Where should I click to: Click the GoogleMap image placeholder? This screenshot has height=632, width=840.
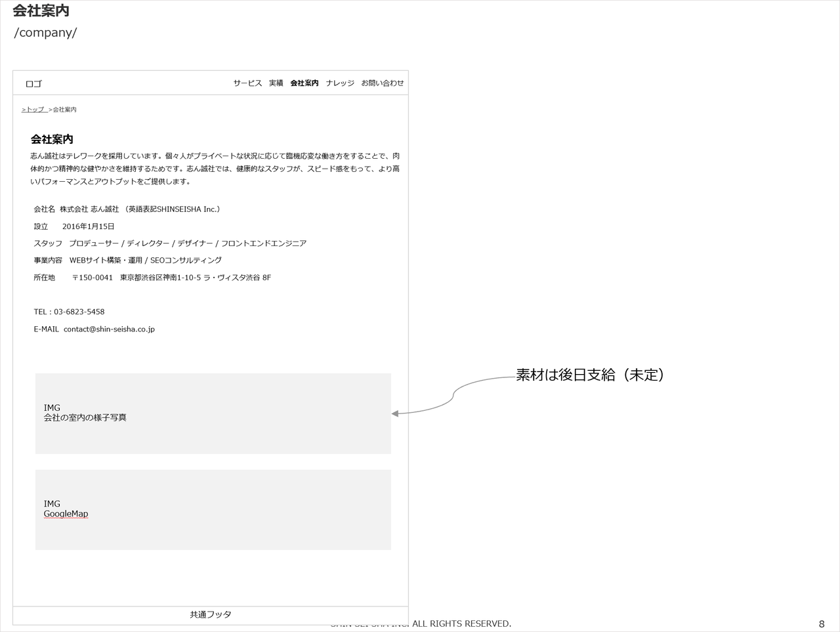(x=213, y=510)
